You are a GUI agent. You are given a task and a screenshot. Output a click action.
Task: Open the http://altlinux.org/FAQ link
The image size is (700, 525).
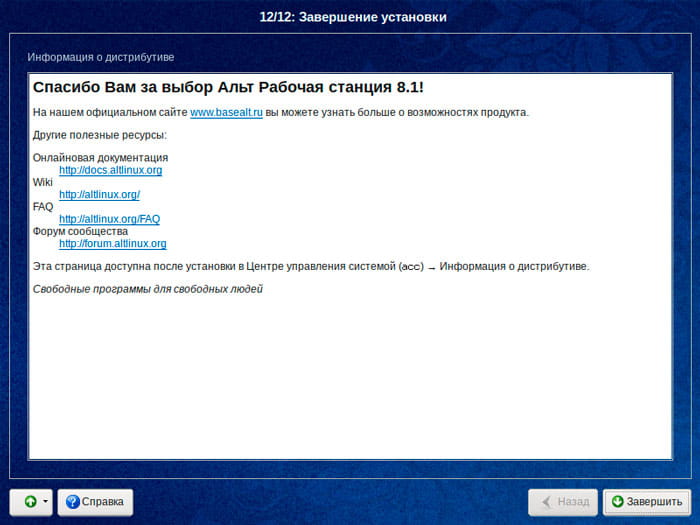[109, 219]
